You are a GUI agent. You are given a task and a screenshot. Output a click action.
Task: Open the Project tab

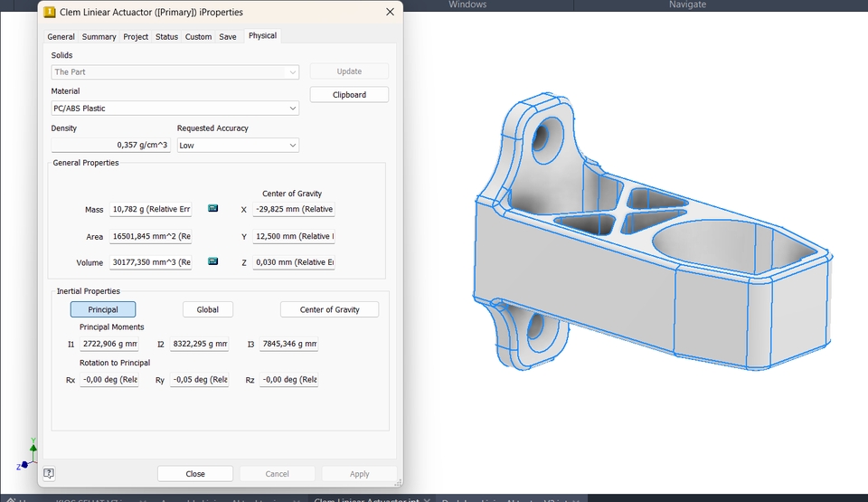136,36
